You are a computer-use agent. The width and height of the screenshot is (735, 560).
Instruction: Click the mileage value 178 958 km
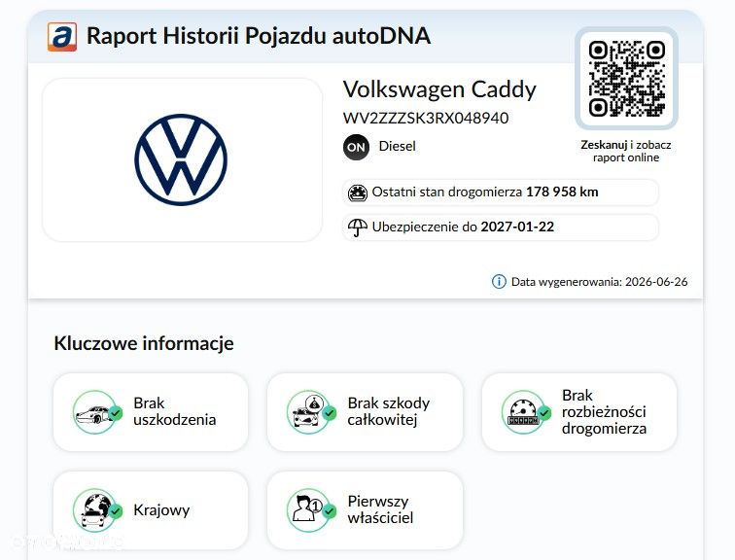coord(562,192)
